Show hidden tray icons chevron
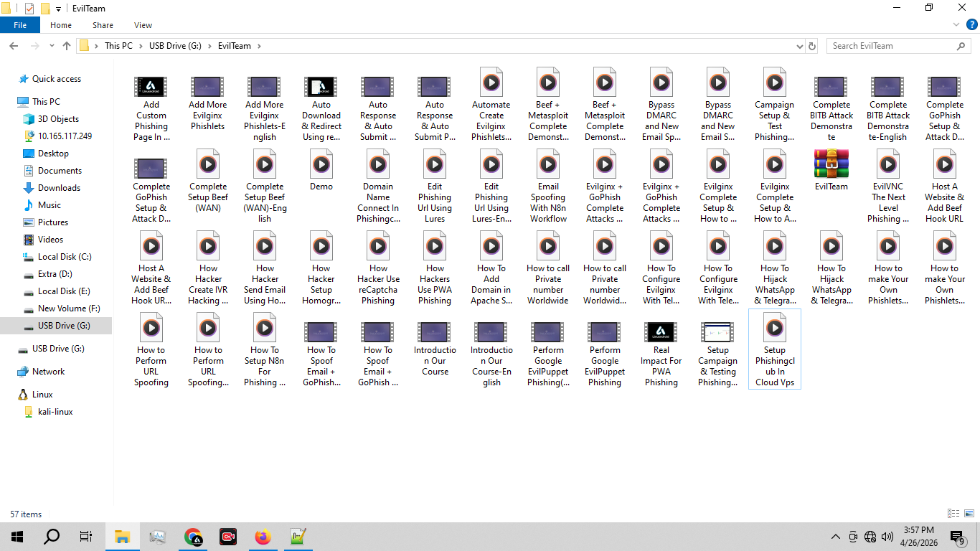980x551 pixels. point(835,537)
